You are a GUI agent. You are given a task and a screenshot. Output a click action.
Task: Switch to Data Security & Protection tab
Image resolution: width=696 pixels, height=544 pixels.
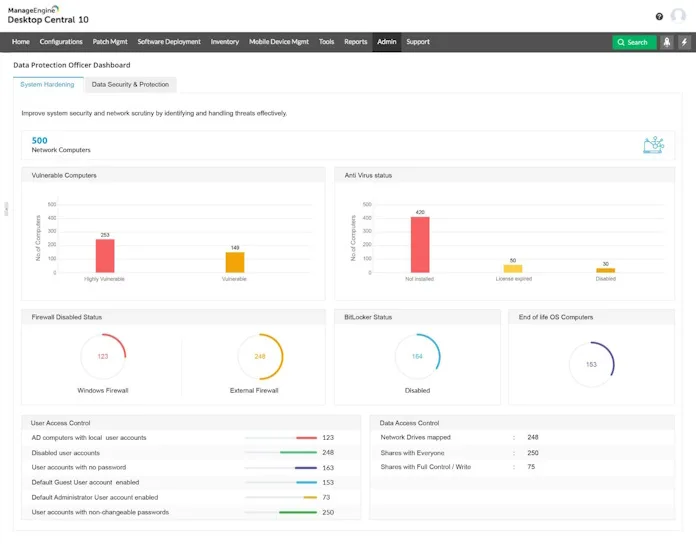(130, 84)
